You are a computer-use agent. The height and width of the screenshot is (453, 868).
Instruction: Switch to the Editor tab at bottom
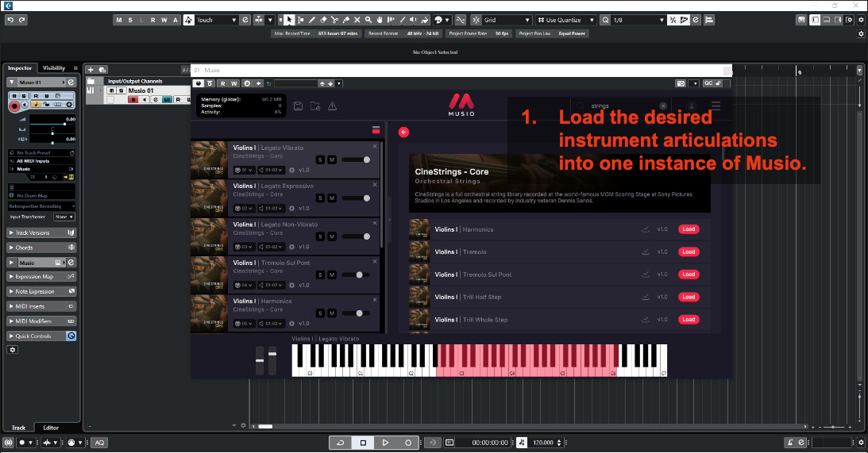click(x=51, y=428)
